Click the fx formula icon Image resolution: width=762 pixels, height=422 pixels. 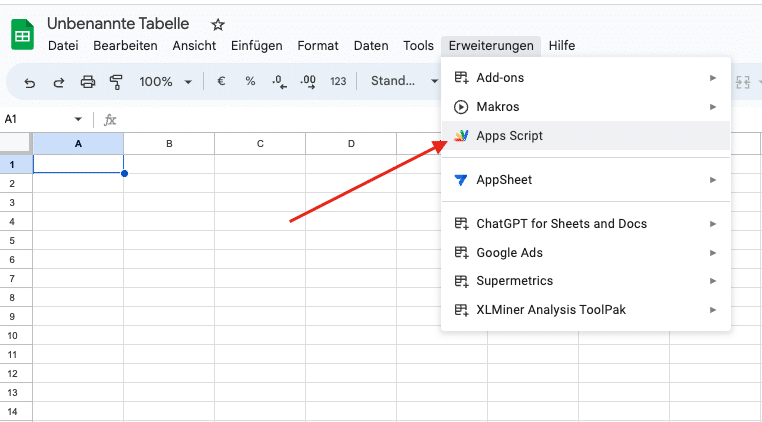(110, 120)
